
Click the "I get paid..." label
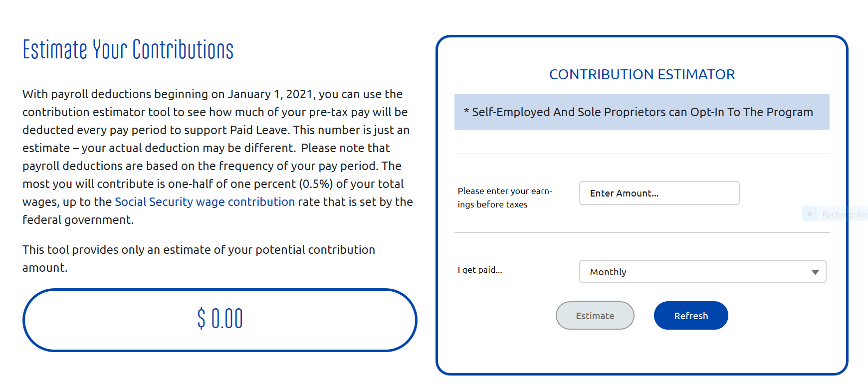[x=480, y=270]
